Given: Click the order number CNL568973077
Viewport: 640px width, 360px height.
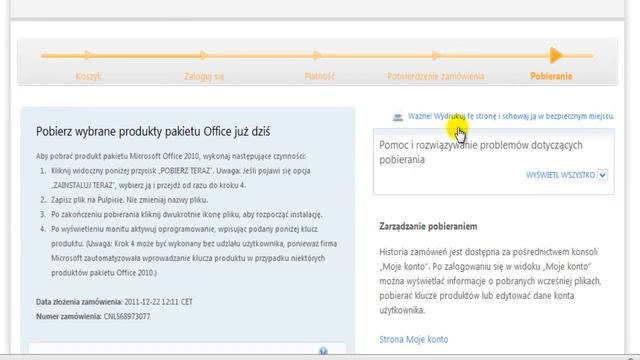Looking at the screenshot, I should pos(127,316).
